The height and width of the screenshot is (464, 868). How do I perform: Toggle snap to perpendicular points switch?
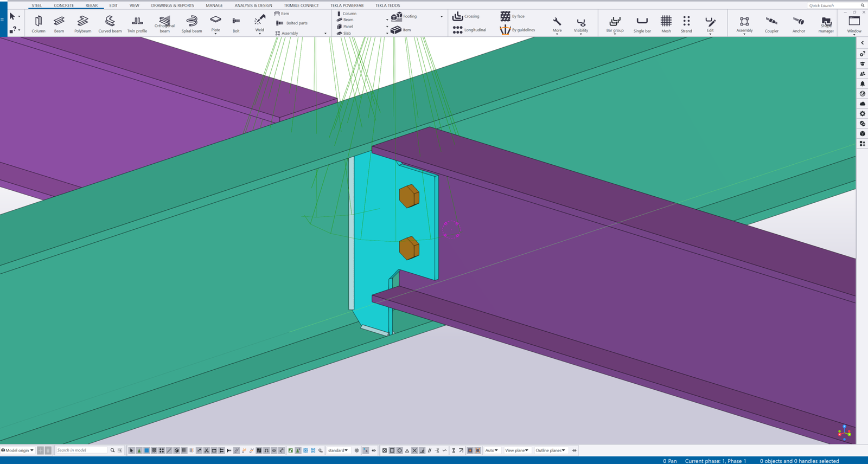click(x=422, y=450)
